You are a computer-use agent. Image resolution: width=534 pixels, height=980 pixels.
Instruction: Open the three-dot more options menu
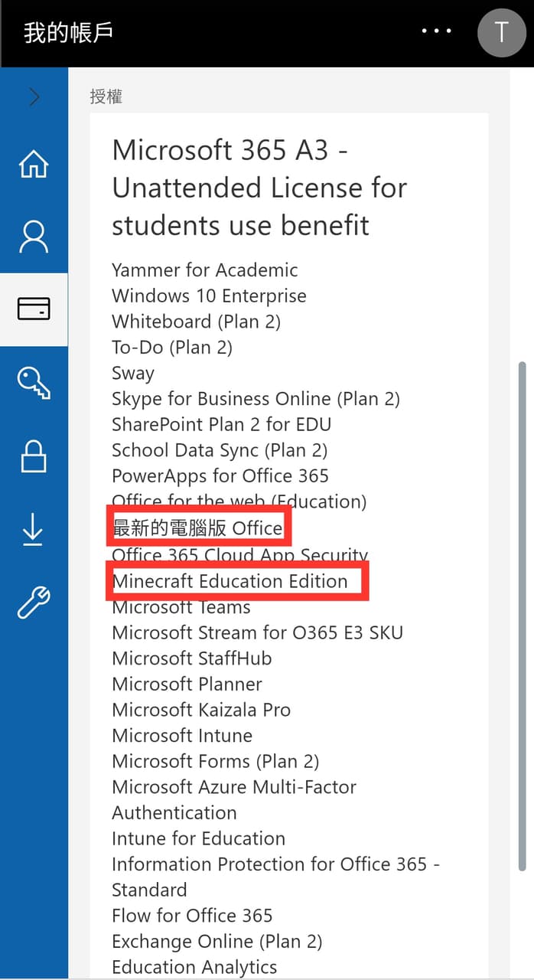[437, 32]
